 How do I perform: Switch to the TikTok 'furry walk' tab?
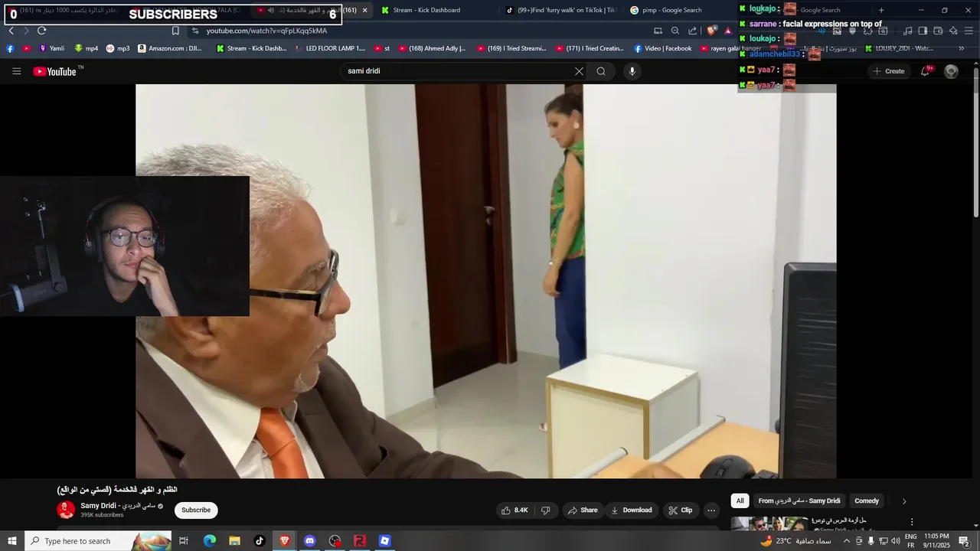point(560,10)
